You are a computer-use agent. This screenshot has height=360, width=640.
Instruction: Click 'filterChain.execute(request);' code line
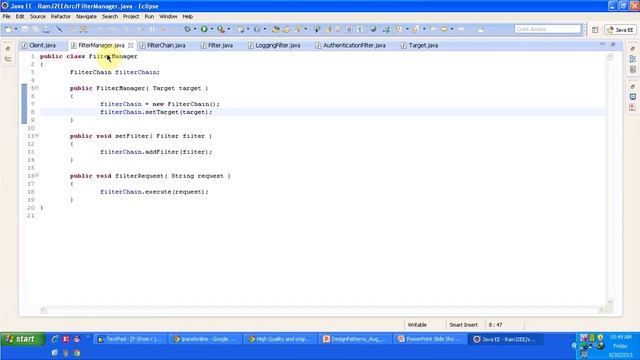[x=154, y=192]
